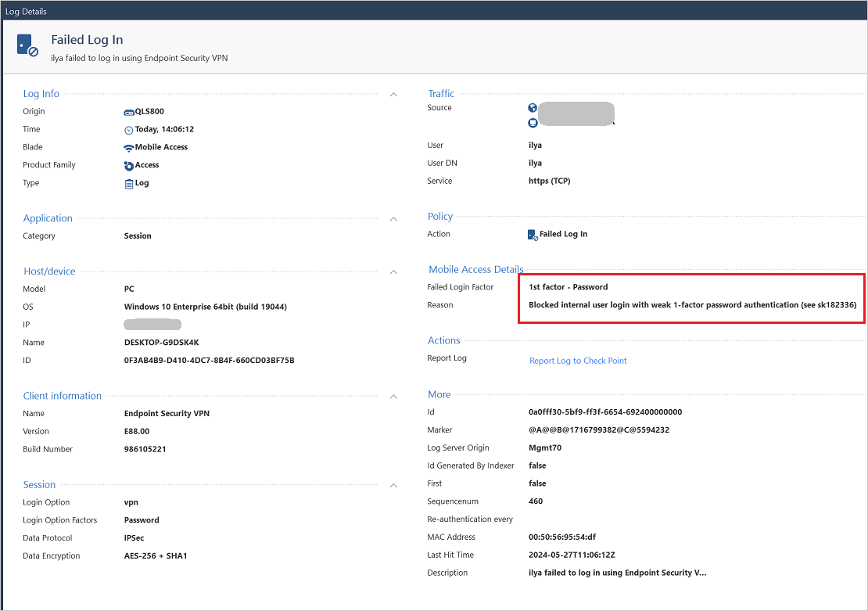This screenshot has height=611, width=868.
Task: Click the Failed Log In header icon
Action: pyautogui.click(x=27, y=46)
